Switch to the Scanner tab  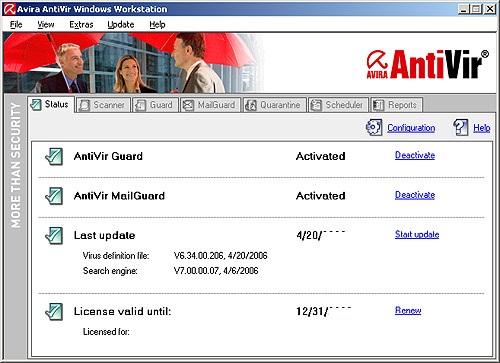(x=103, y=105)
